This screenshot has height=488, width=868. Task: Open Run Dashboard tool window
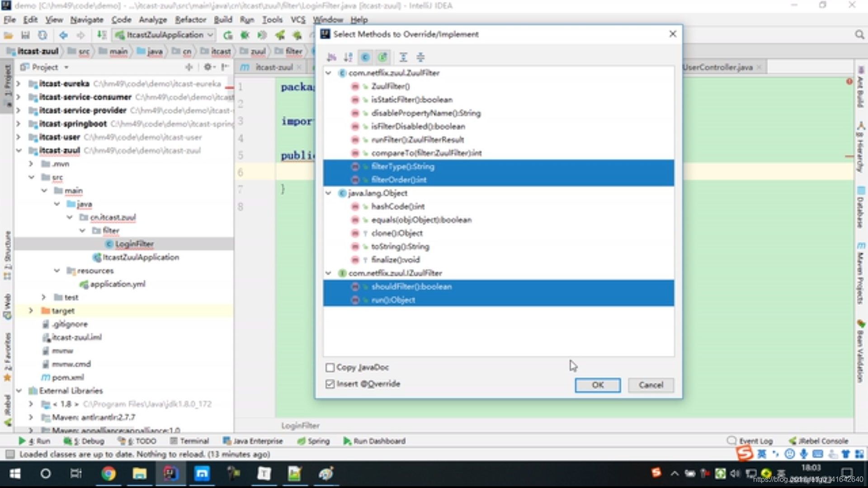pos(374,441)
